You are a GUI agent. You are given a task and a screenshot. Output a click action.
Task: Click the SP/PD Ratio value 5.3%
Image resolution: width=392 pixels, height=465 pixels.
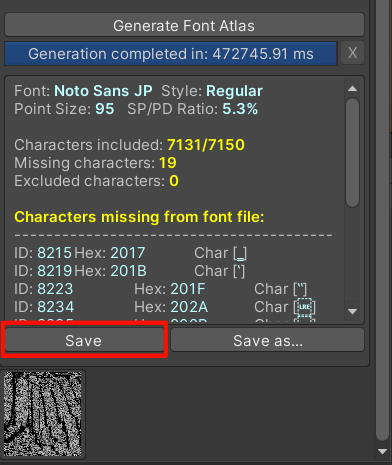click(240, 109)
